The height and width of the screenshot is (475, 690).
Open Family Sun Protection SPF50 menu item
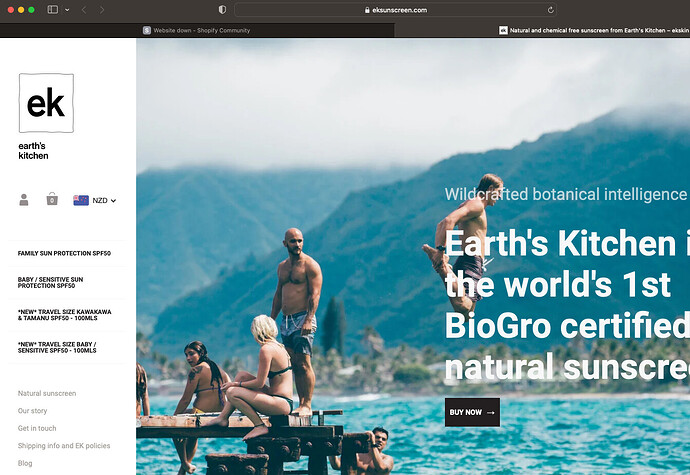point(64,253)
